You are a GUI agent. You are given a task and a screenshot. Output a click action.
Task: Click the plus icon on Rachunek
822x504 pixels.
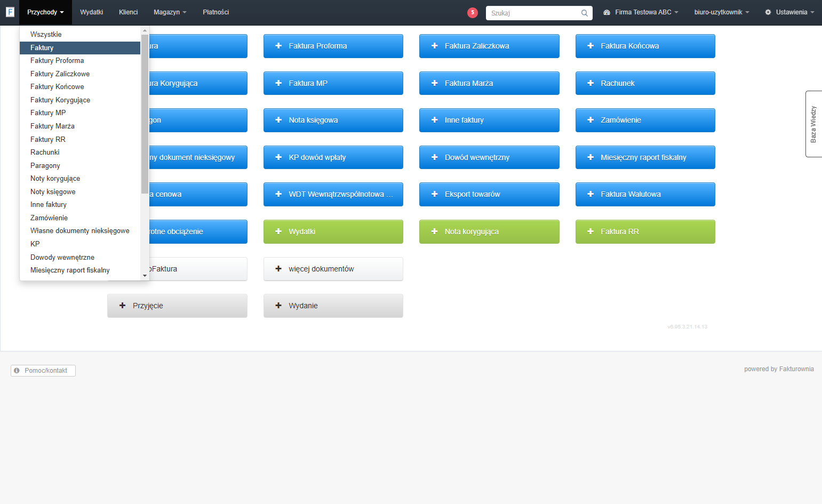(x=590, y=83)
